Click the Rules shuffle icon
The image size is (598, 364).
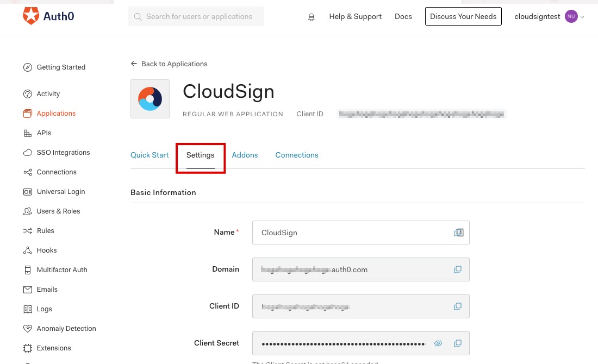28,230
